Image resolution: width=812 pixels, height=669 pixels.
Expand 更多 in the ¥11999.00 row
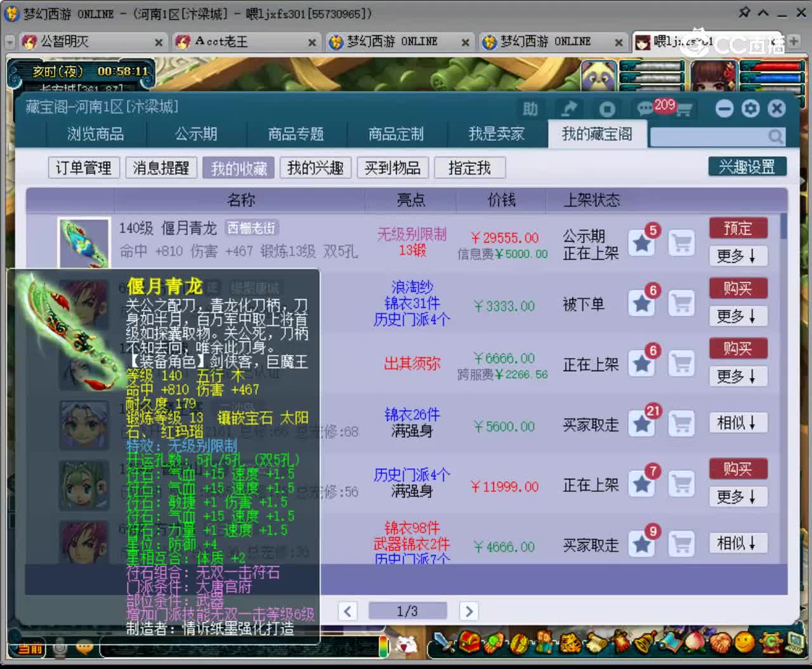[x=738, y=496]
